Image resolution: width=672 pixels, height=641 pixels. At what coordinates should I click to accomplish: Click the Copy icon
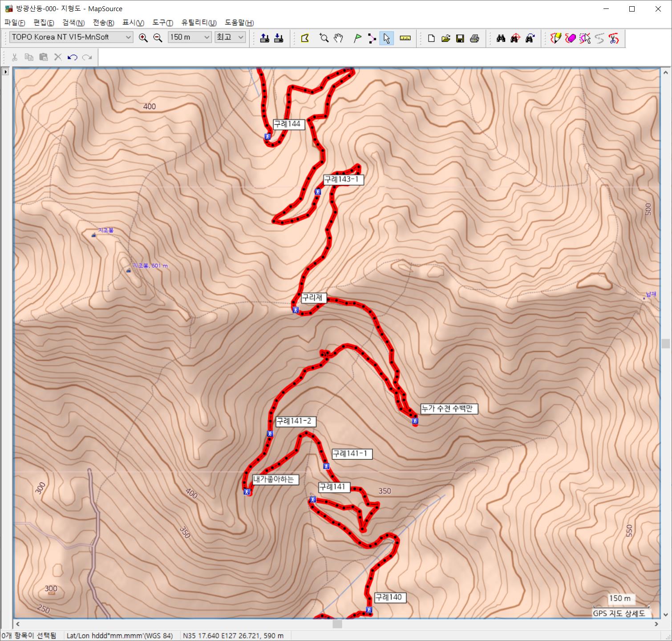click(29, 57)
